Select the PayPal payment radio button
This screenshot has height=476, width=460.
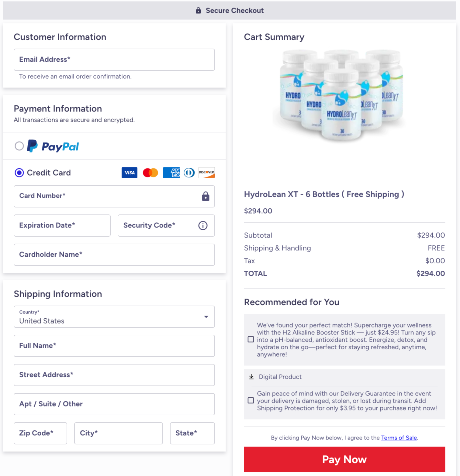(19, 146)
